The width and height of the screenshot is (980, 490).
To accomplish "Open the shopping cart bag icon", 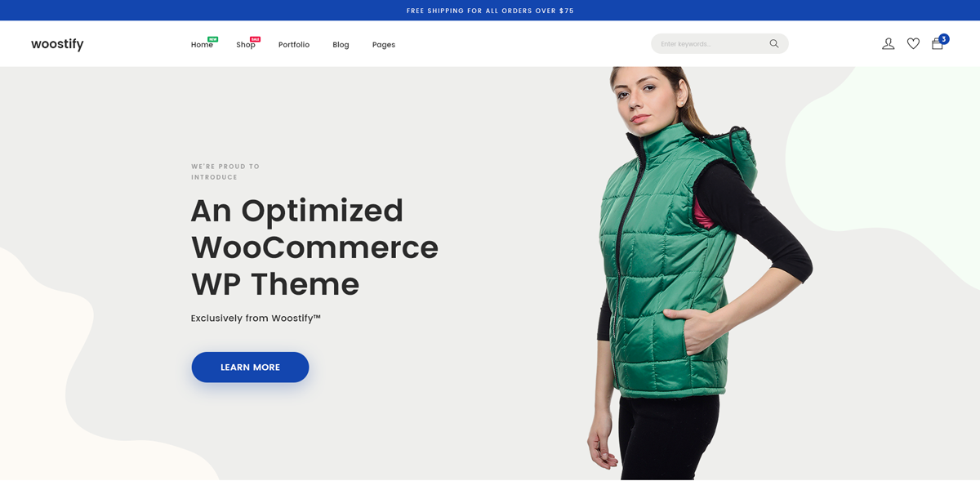I will 937,44.
